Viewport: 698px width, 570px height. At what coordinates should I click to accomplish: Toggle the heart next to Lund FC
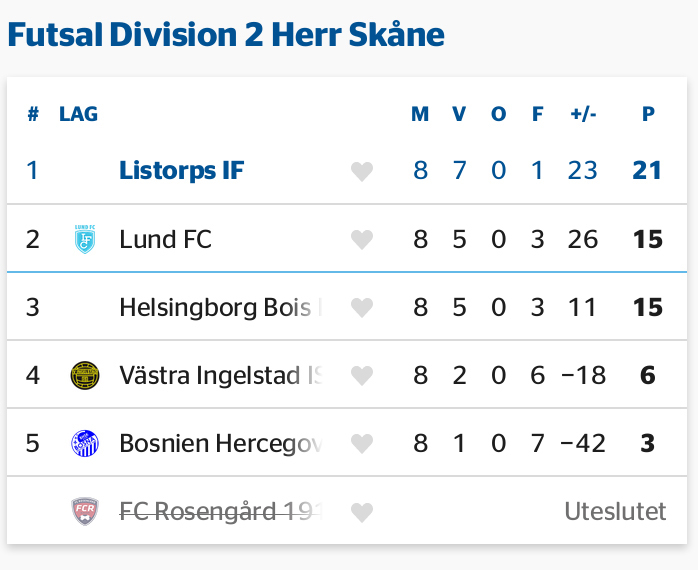[362, 240]
